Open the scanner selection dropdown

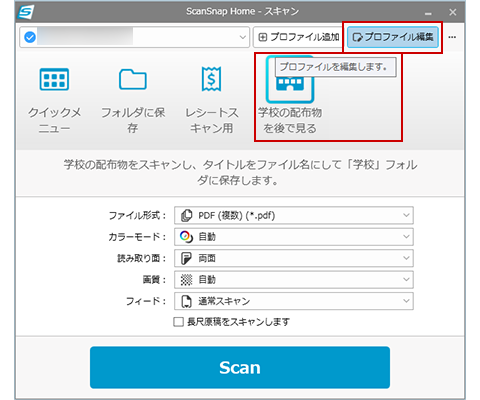[134, 37]
